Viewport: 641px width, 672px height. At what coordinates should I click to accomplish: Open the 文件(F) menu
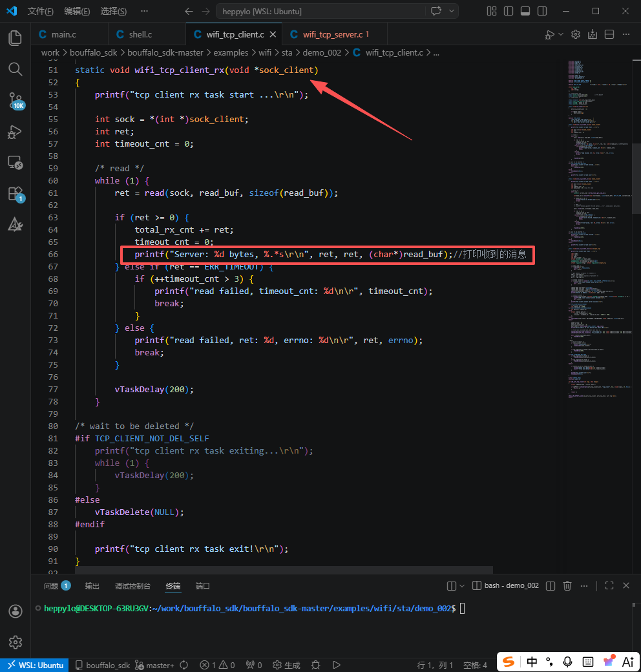pos(41,11)
